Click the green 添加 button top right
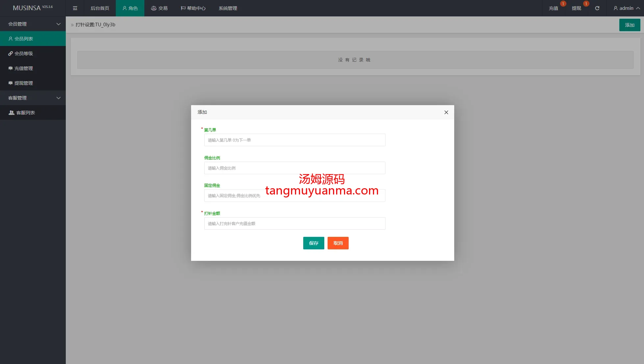Screen dimensions: 644x364 [630, 25]
